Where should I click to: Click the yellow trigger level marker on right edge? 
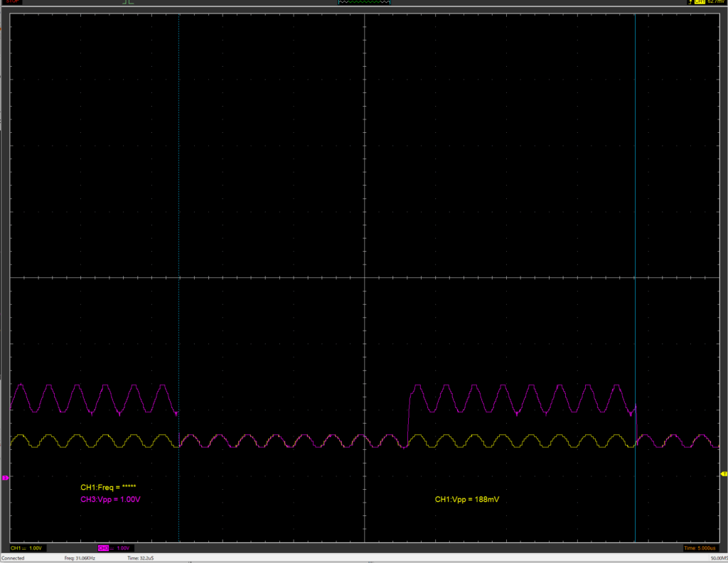pyautogui.click(x=724, y=473)
